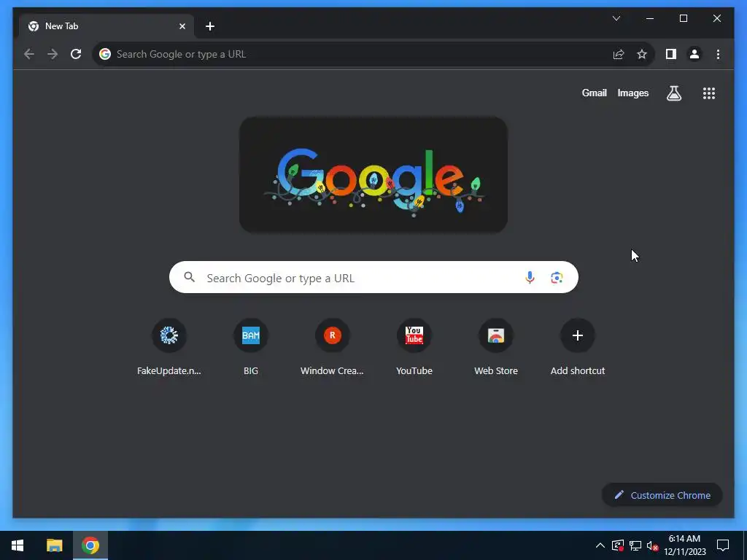Click the magnifier icon in search box
The width and height of the screenshot is (747, 560).
pos(190,277)
